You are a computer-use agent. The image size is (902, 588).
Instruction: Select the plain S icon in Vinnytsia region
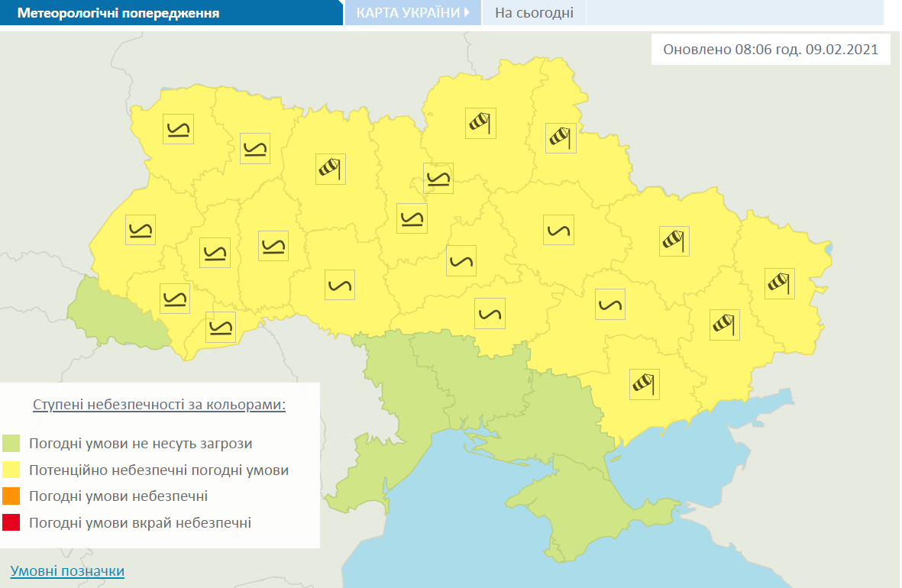(x=339, y=285)
